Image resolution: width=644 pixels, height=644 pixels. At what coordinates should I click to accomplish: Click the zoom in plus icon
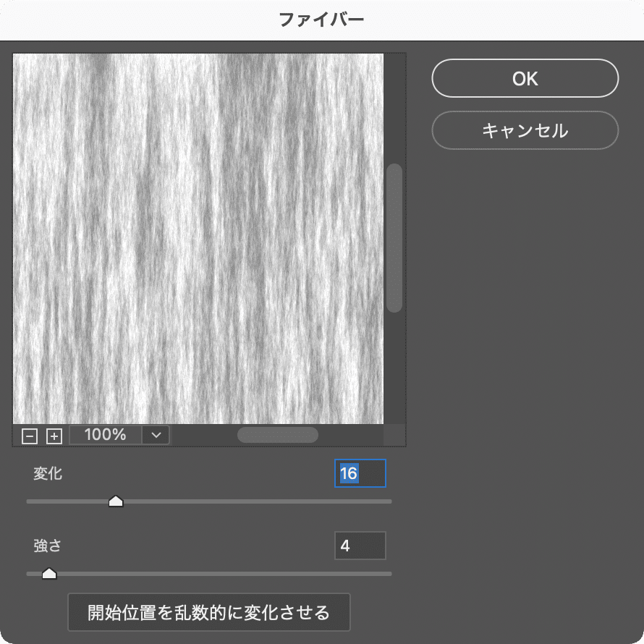(54, 436)
